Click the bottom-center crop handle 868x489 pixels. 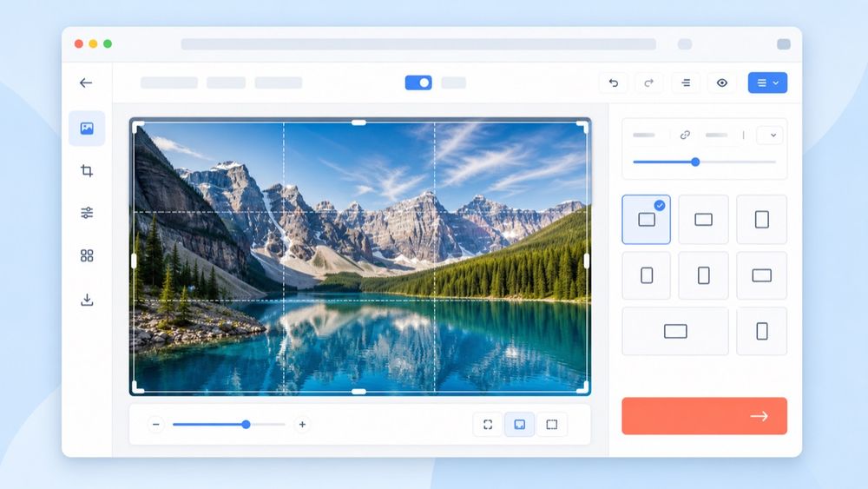pos(358,392)
